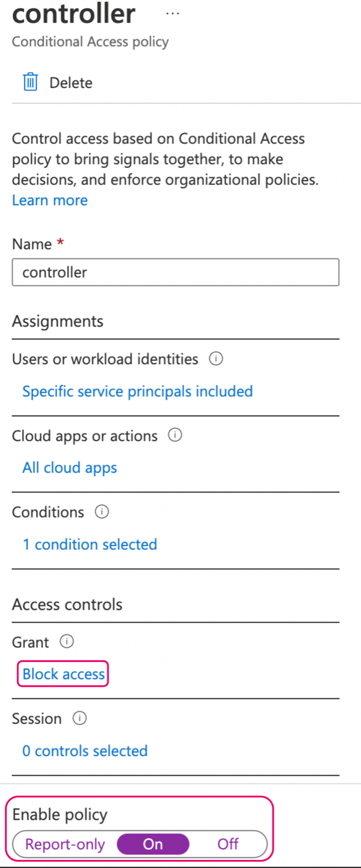
Task: Expand the selected condition details
Action: click(x=89, y=544)
